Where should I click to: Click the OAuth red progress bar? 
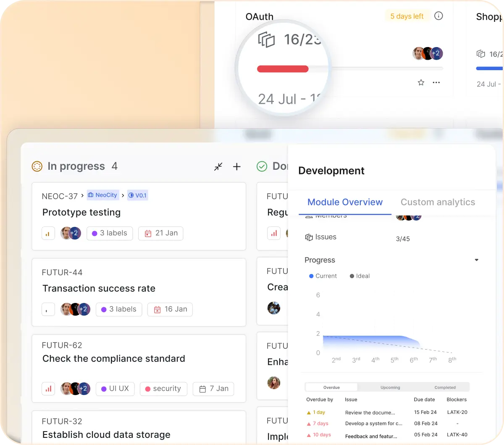click(283, 69)
